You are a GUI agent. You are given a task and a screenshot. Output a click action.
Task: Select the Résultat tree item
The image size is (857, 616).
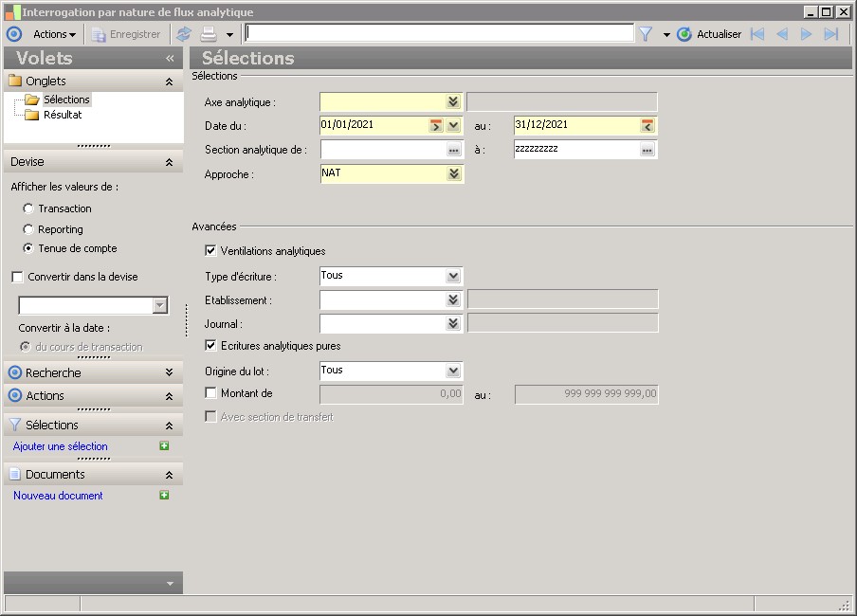click(63, 115)
